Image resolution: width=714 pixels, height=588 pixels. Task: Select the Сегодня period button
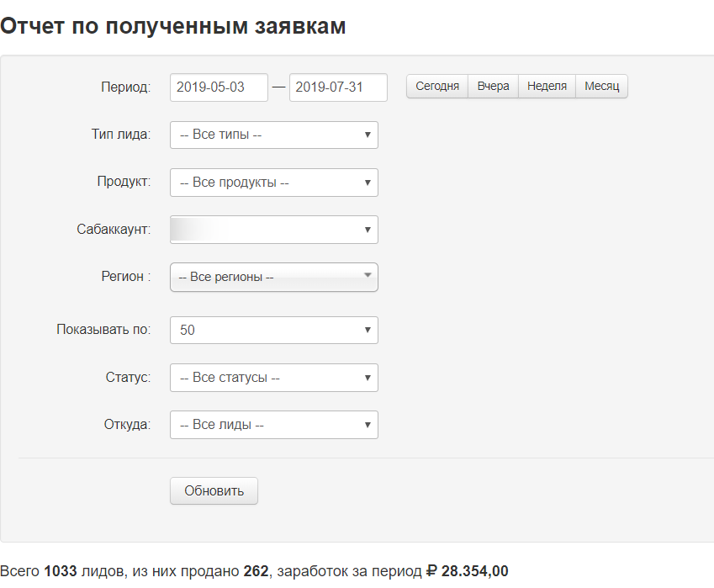pos(437,87)
